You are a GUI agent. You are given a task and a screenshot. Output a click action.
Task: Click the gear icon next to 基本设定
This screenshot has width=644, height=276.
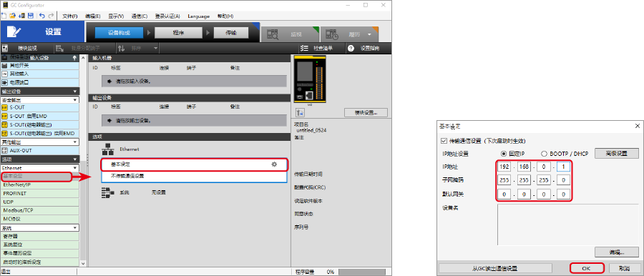pyautogui.click(x=274, y=164)
